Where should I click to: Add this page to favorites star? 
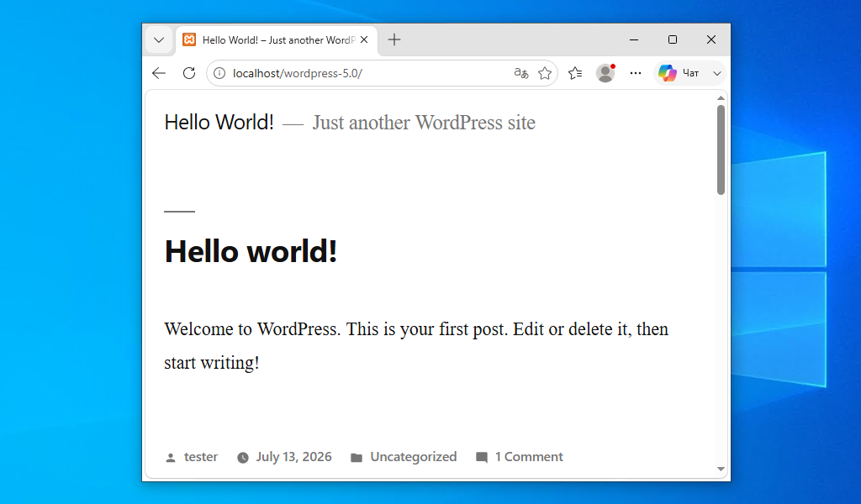[x=545, y=73]
